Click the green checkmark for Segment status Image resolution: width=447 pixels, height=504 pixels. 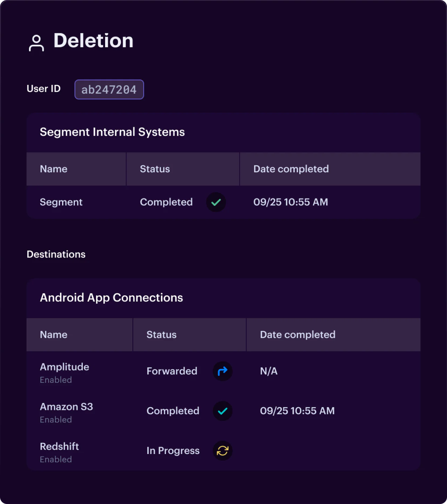tap(216, 202)
